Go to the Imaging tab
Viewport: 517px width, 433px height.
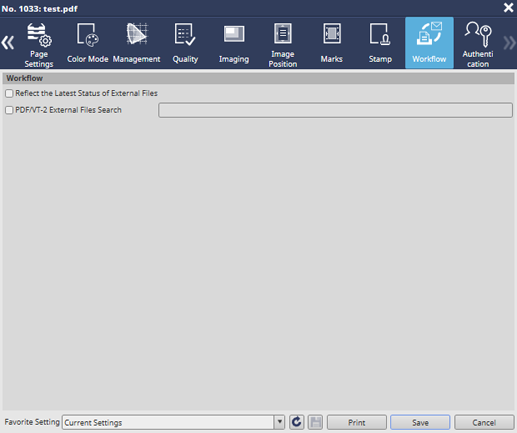(234, 43)
